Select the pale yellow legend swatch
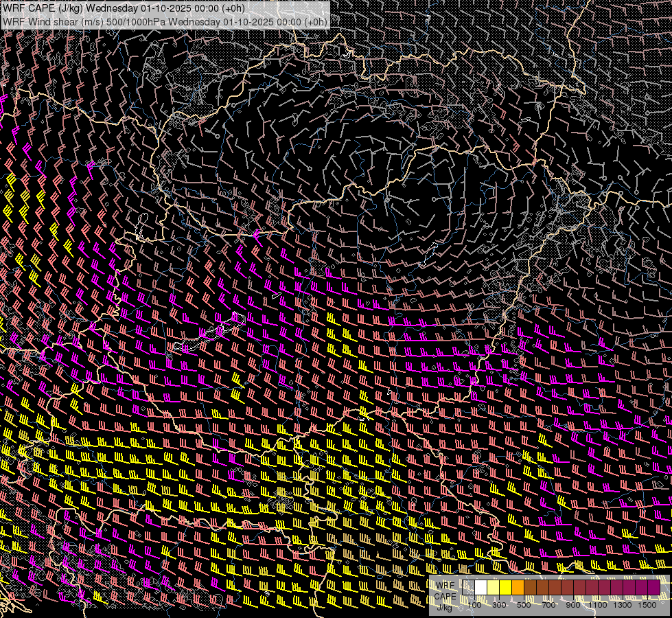 pos(494,588)
